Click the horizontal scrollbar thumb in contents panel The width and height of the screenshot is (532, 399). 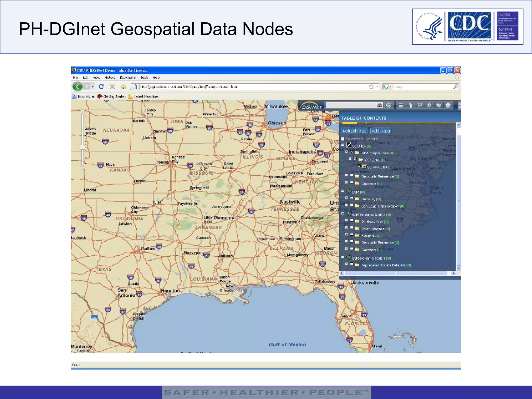396,273
